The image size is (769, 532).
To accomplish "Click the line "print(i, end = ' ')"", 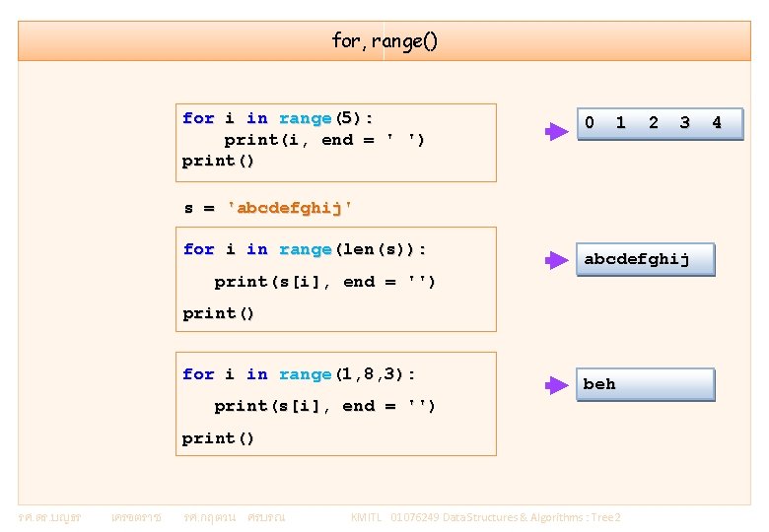I will (x=324, y=140).
